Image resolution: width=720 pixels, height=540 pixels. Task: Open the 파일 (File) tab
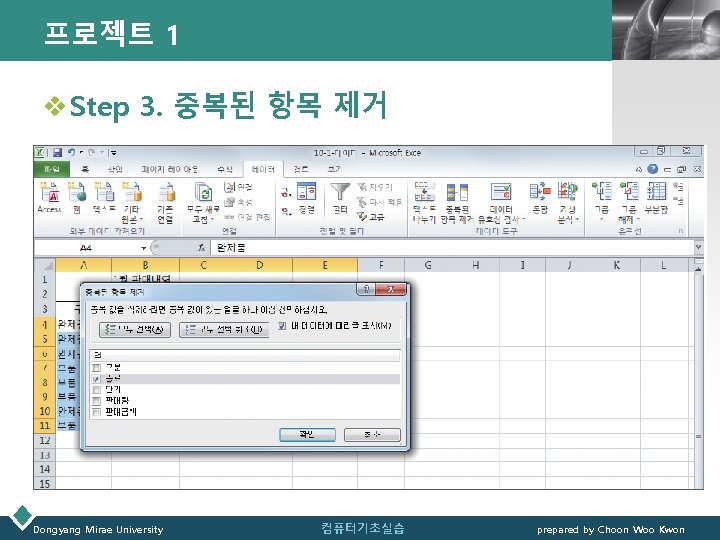[x=51, y=169]
